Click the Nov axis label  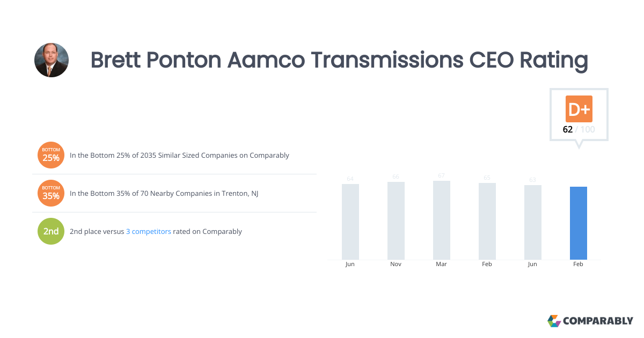396,264
